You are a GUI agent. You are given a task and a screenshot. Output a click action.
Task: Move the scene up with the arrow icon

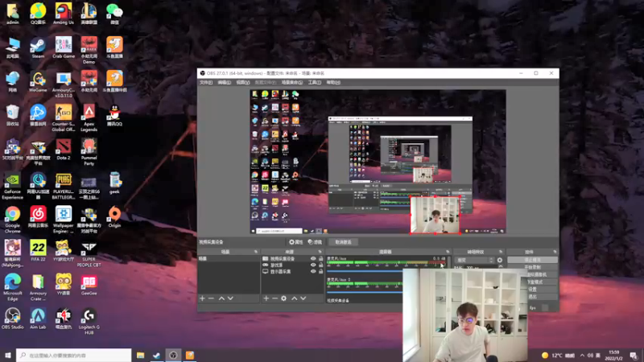pos(221,298)
